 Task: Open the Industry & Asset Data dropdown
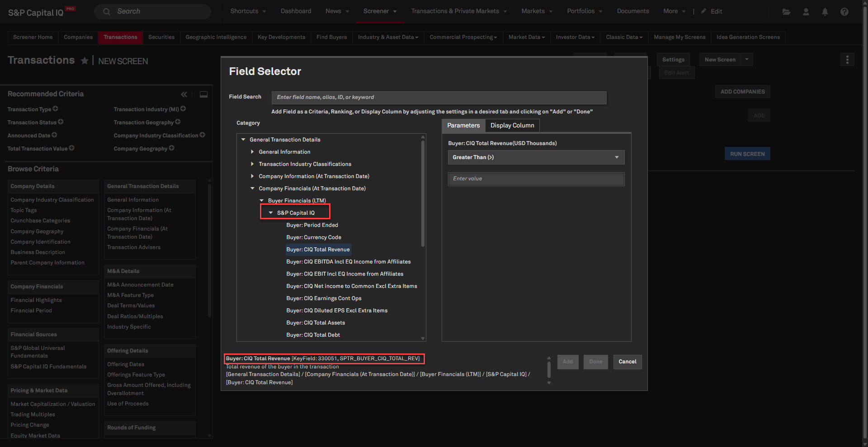tap(388, 38)
